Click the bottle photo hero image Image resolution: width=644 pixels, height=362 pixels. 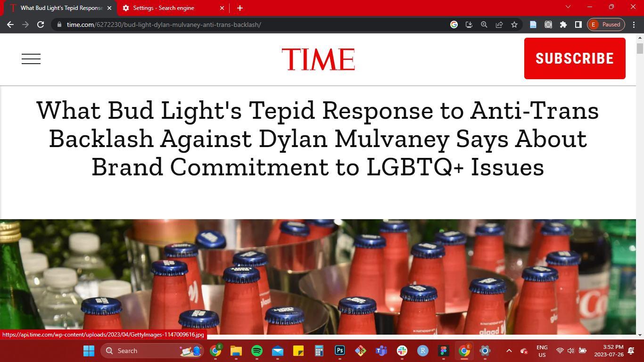point(318,277)
